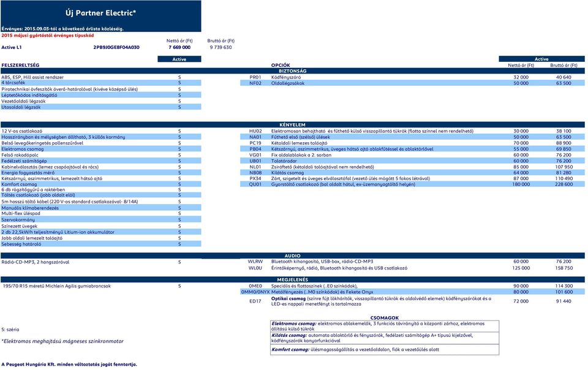Select the net price "7 669 000"

point(179,48)
